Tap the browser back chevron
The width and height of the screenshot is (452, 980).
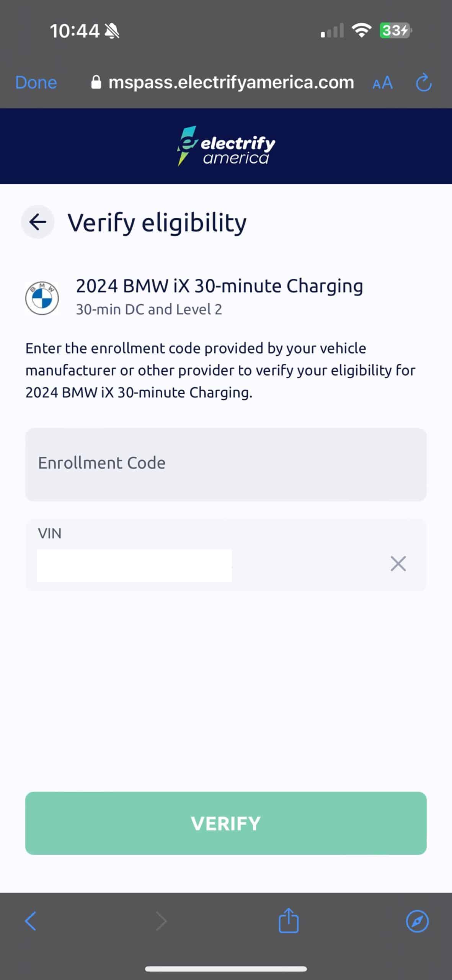coord(31,921)
